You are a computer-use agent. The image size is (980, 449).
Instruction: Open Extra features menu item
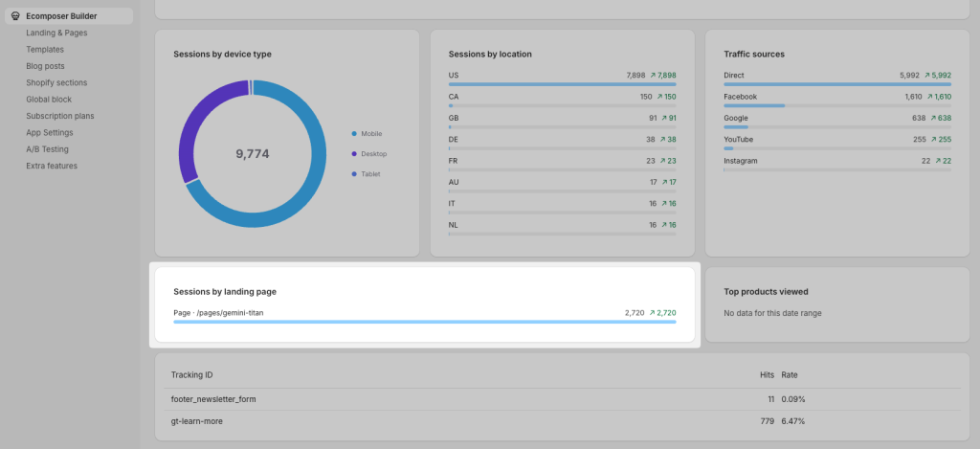click(x=52, y=166)
